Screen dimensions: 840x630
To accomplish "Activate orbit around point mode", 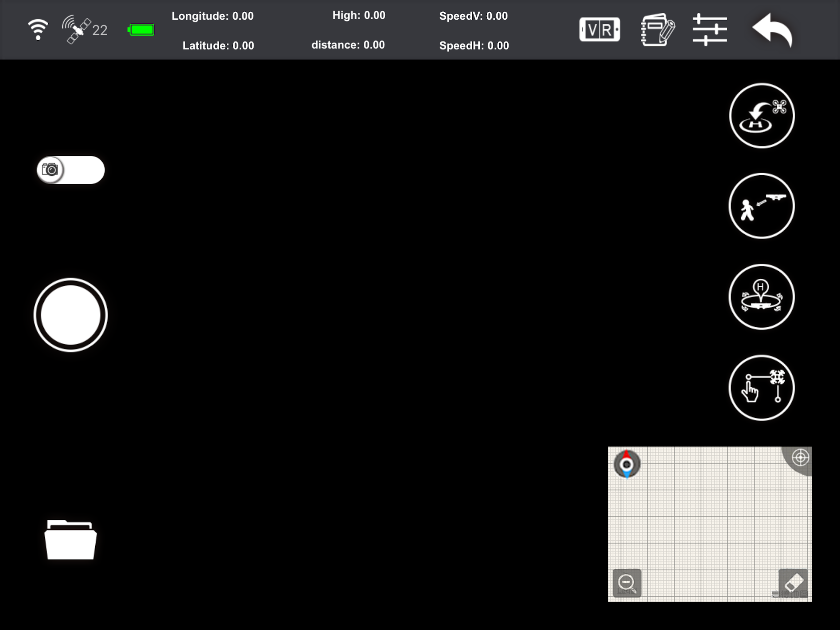I will 761,297.
